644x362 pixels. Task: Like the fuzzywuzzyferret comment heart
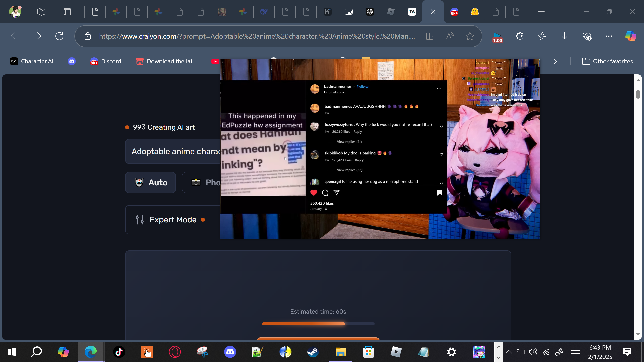pos(441,126)
